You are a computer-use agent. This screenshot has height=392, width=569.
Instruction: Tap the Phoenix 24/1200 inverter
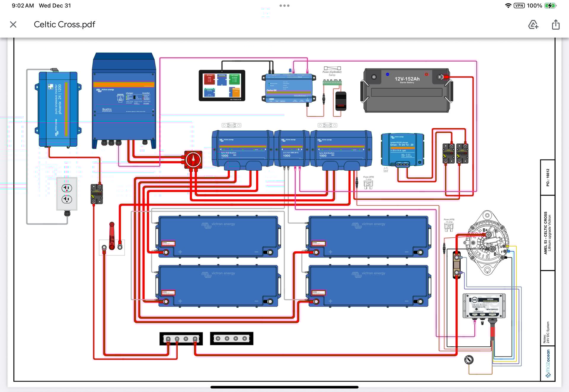58,109
